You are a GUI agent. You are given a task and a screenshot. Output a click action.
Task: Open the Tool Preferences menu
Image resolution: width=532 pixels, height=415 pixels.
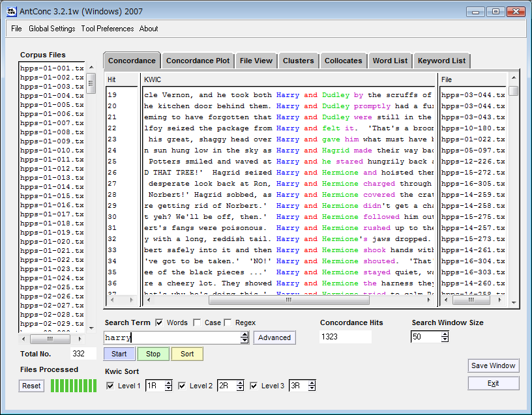click(107, 29)
